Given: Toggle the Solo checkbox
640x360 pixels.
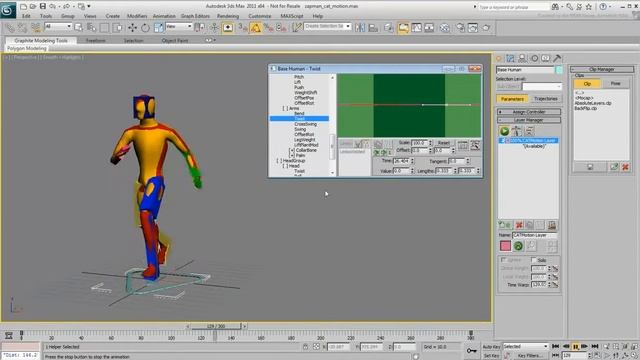Looking at the screenshot, I should [534, 260].
